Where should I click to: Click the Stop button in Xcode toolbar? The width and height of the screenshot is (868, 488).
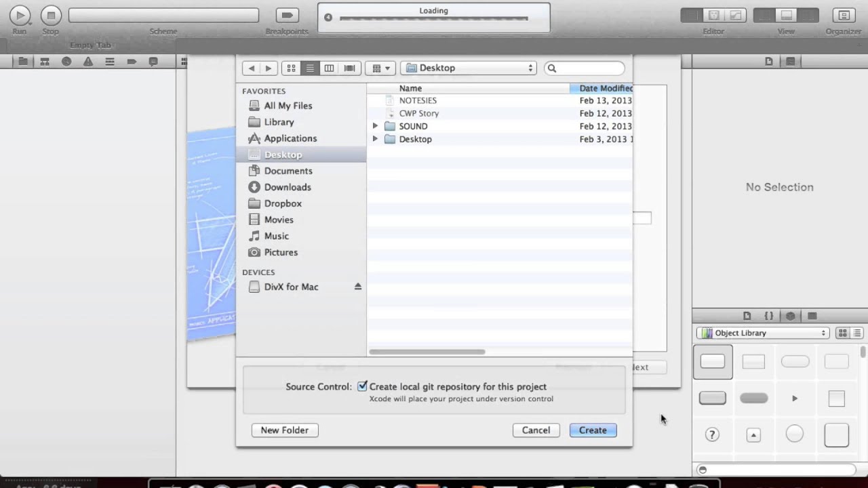[51, 15]
